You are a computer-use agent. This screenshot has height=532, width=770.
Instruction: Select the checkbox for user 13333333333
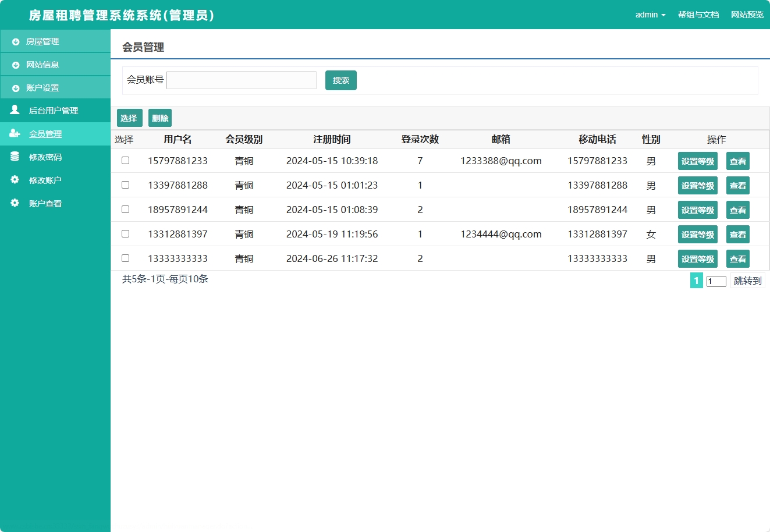coord(125,258)
